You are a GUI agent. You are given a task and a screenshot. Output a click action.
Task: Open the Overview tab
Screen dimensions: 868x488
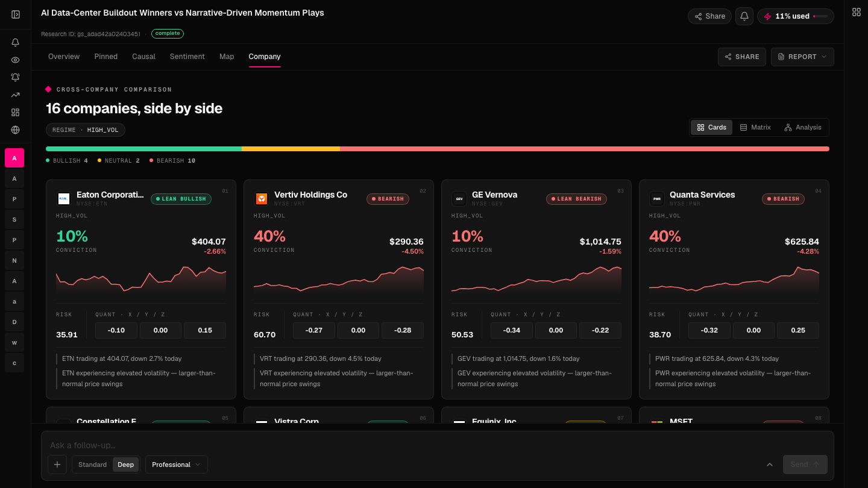pos(64,57)
